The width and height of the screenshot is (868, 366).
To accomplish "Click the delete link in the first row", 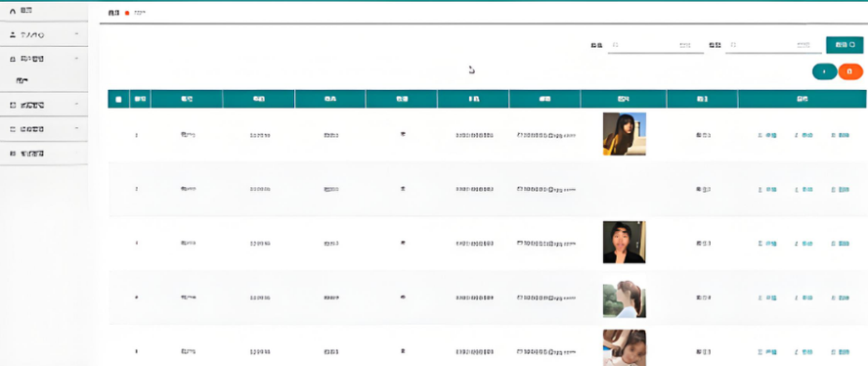I will (x=841, y=135).
